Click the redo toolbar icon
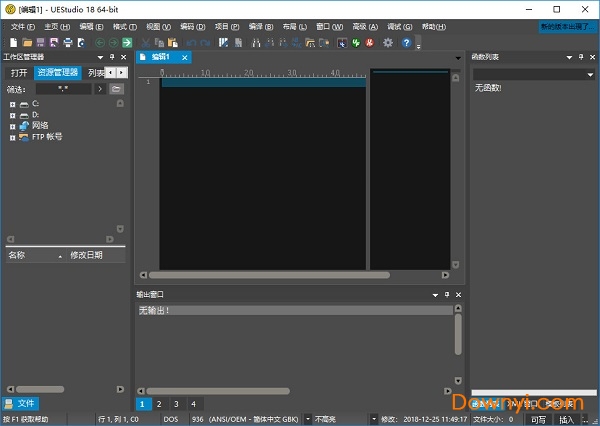Viewport: 600px width, 426px height. (x=205, y=42)
